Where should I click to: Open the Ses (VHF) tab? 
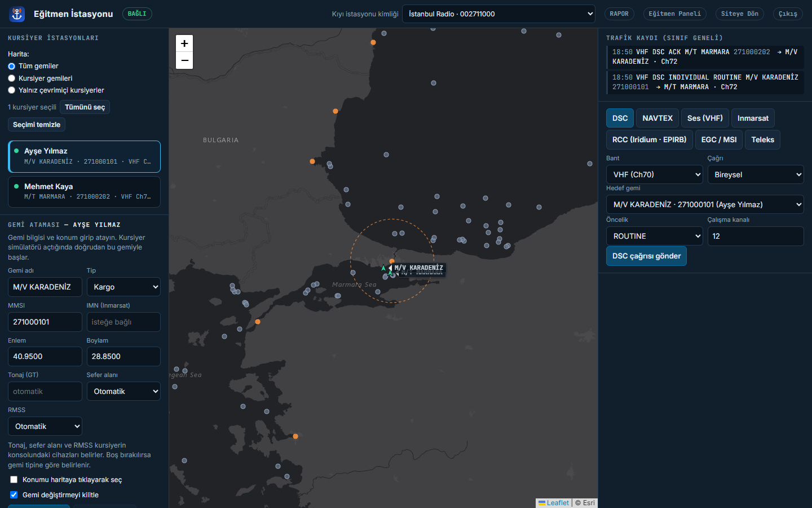tap(705, 118)
